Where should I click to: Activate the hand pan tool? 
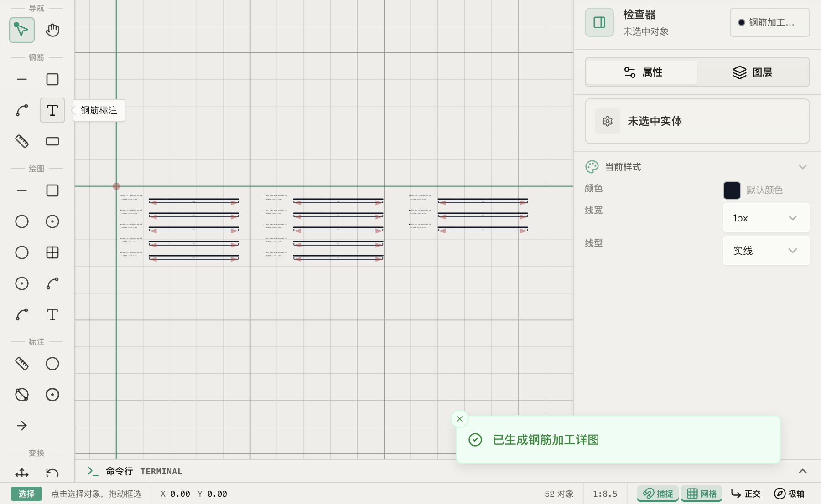52,30
